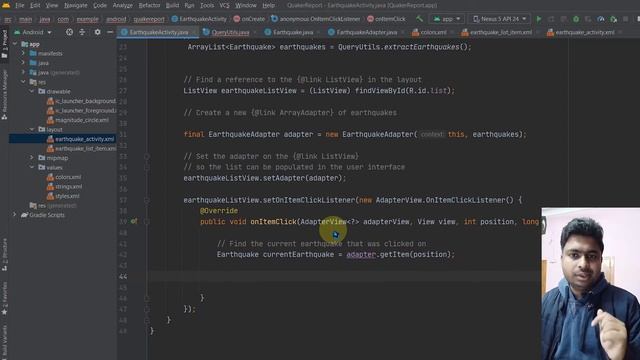This screenshot has width=640, height=360.
Task: Click the fold marker at line 37
Action: tap(147, 200)
